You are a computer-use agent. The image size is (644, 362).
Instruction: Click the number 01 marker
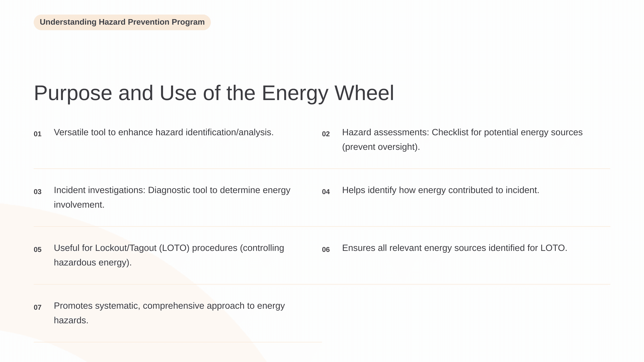[37, 134]
